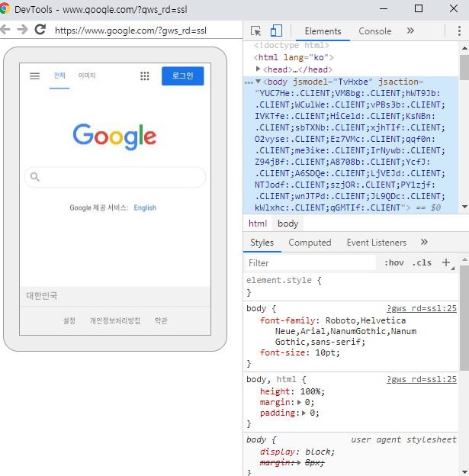Image resolution: width=469 pixels, height=476 pixels.
Task: Edit the height 100% value
Action: 312,391
